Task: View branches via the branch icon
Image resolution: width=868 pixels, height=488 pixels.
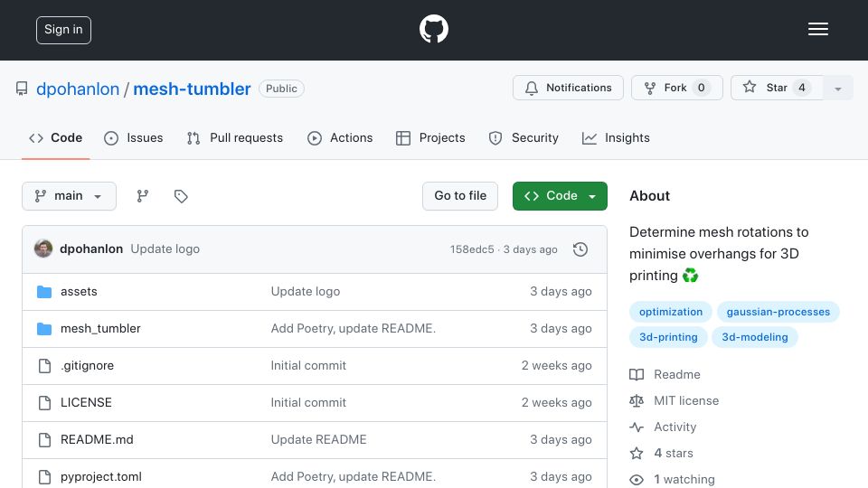Action: coord(143,196)
